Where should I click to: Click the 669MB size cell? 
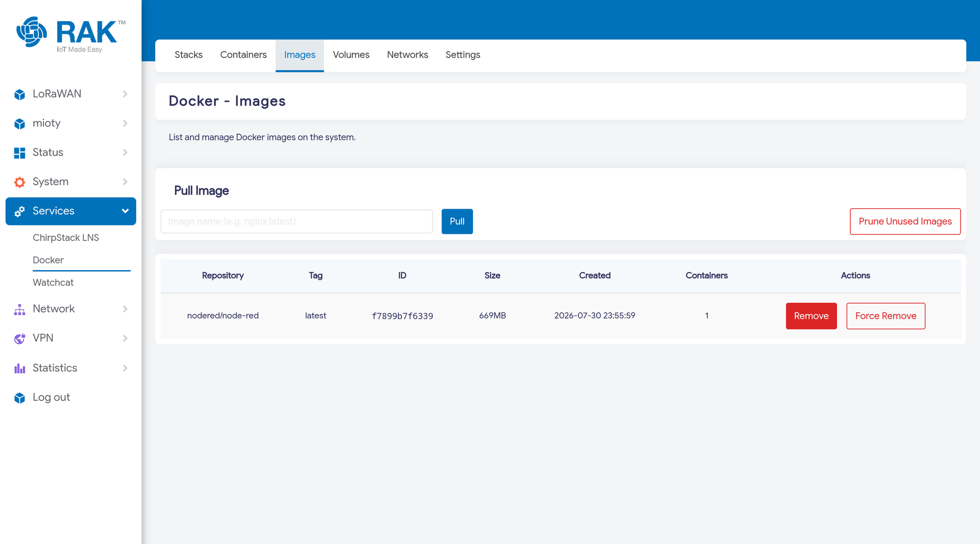(x=492, y=316)
